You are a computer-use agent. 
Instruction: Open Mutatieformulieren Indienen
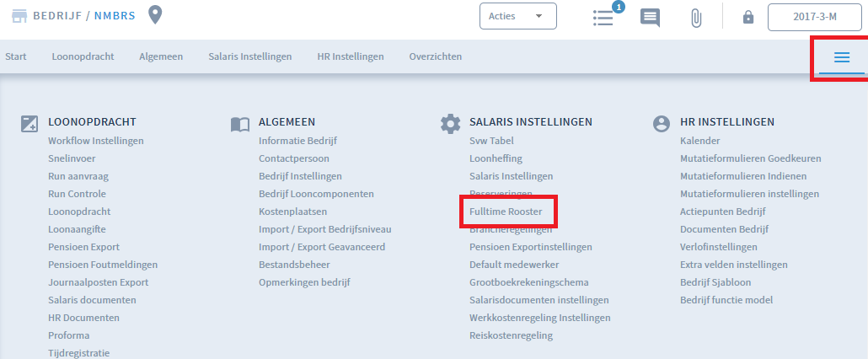click(743, 176)
